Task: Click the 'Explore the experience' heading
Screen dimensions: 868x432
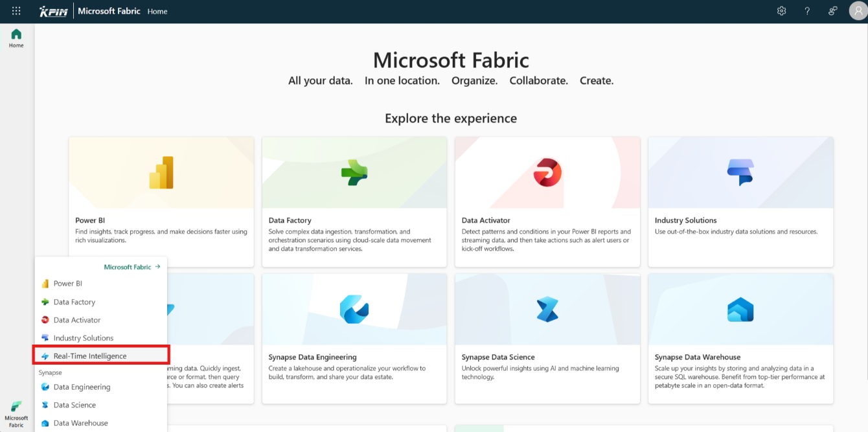Action: click(x=451, y=119)
